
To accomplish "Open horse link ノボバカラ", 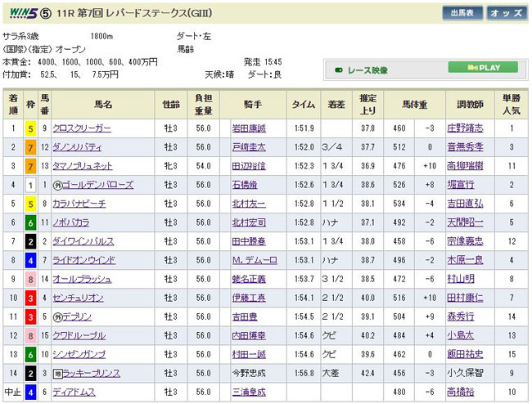I will [70, 222].
